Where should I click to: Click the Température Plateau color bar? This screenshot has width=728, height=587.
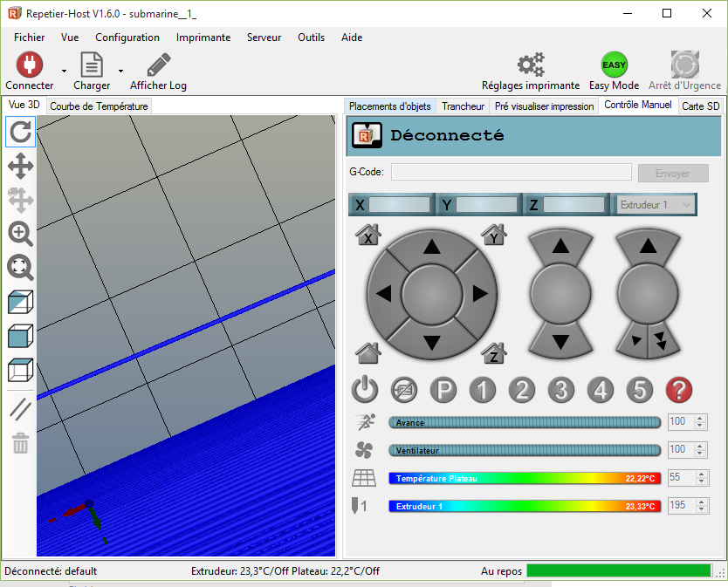[525, 478]
